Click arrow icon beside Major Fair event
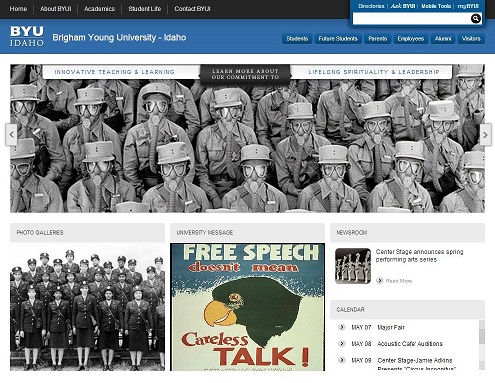This screenshot has height=383, width=495. 342,327
